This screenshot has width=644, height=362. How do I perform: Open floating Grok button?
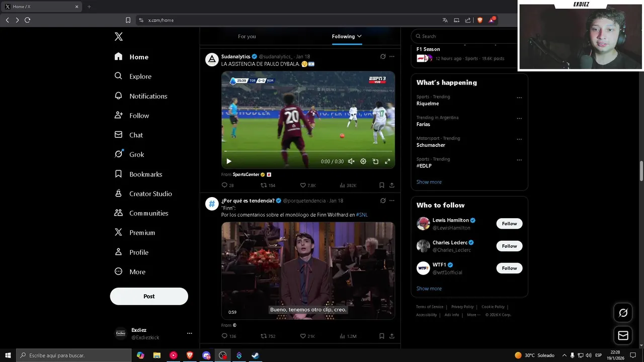[623, 313]
